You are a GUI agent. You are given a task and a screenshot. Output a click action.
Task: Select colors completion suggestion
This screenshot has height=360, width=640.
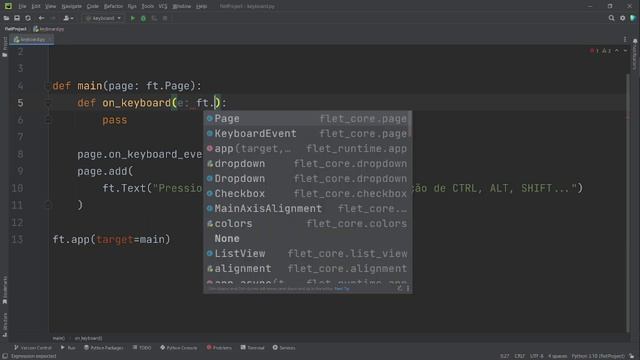[307, 224]
